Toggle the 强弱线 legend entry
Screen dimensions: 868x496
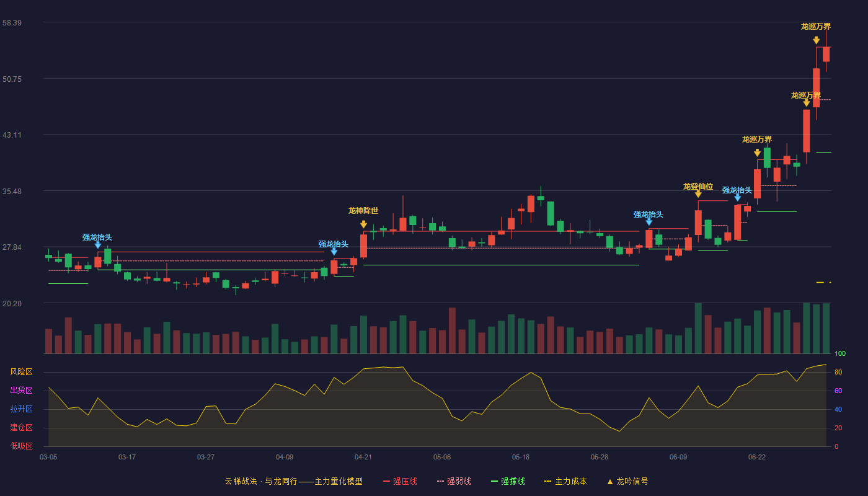(454, 481)
